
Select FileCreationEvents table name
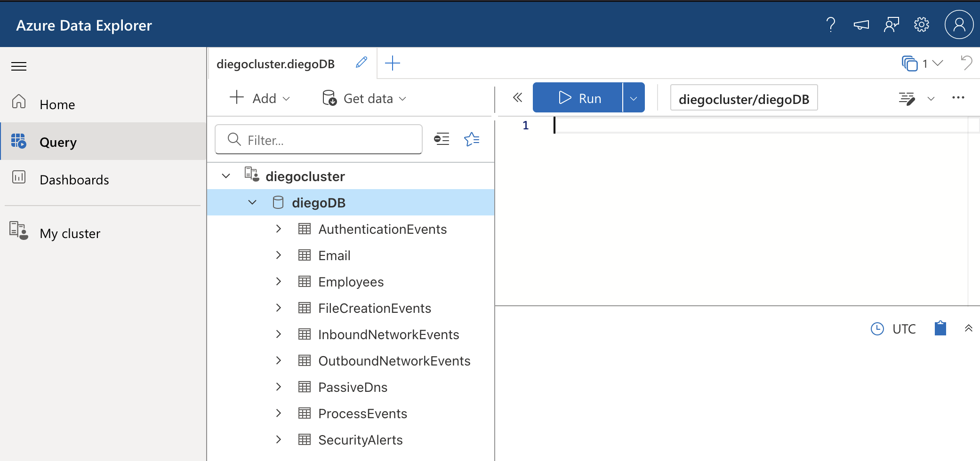tap(375, 308)
